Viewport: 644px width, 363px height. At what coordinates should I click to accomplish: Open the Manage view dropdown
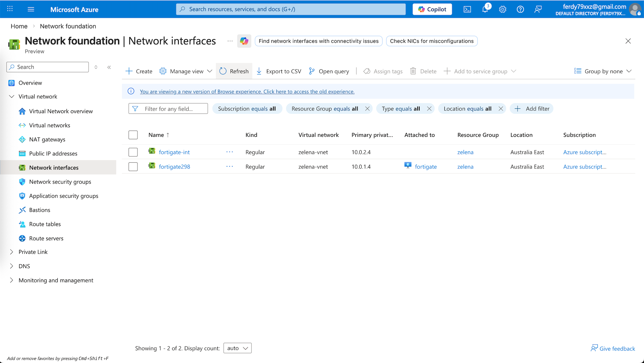[186, 71]
